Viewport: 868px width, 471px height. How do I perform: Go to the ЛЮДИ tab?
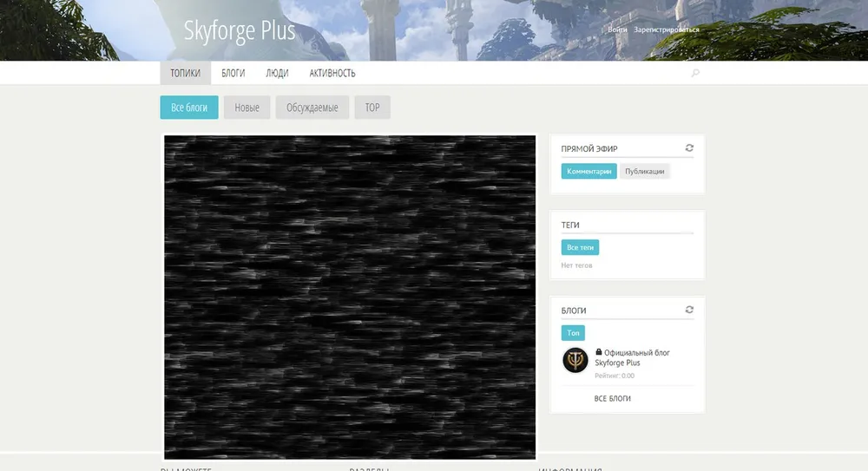click(x=277, y=74)
